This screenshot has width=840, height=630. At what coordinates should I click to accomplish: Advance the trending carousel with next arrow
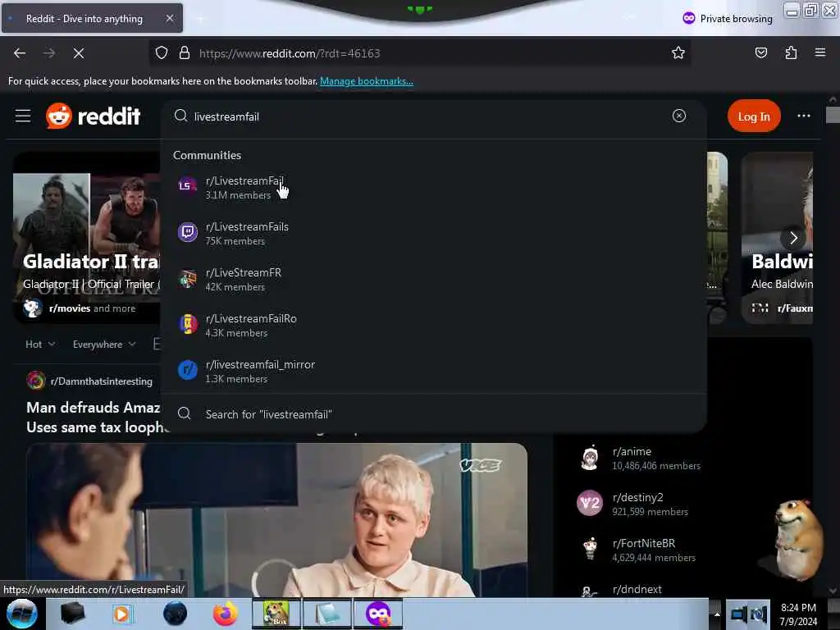(793, 238)
